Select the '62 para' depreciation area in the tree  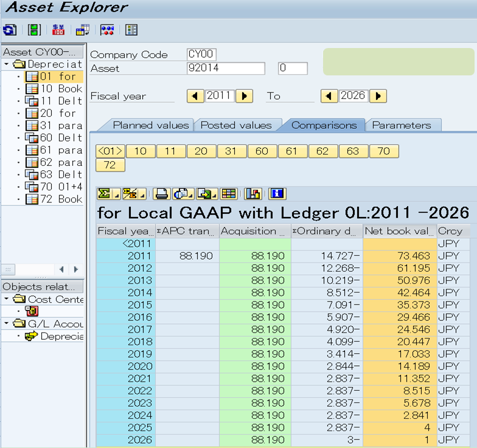tap(54, 162)
